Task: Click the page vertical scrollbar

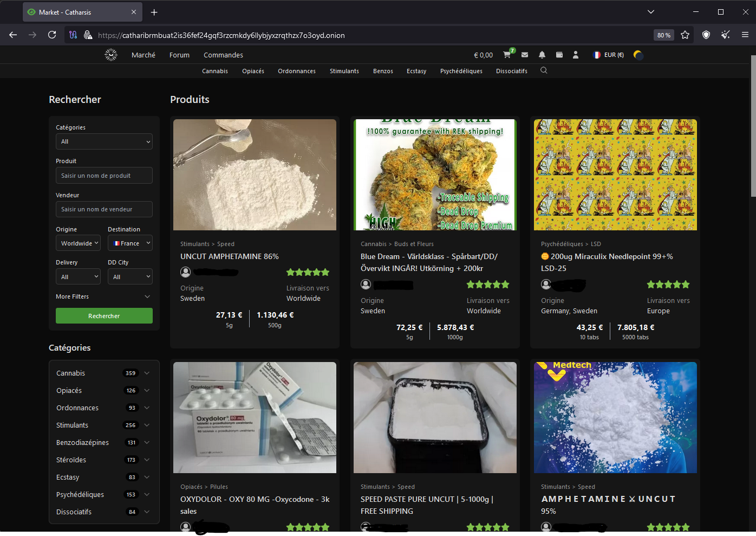Action: click(753, 126)
